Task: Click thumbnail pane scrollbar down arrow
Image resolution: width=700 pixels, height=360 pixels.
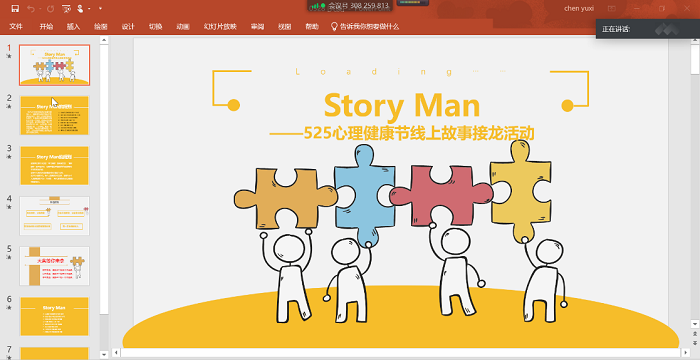Action: point(104,355)
